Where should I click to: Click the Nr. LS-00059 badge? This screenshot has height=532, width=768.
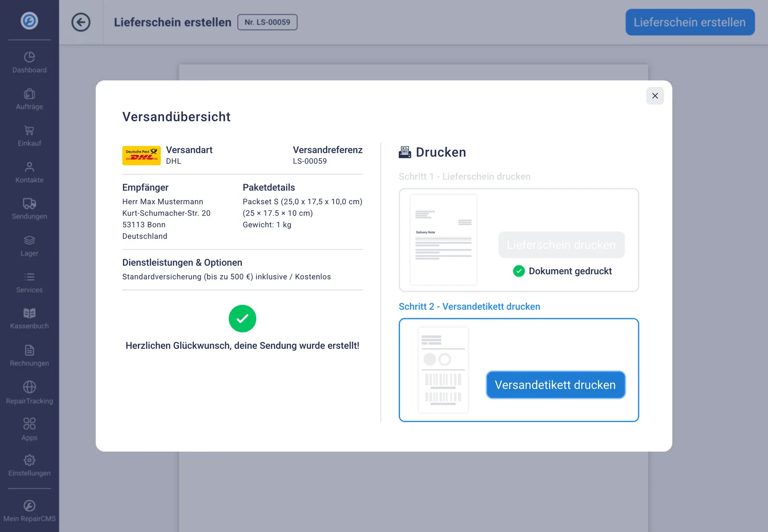[267, 22]
